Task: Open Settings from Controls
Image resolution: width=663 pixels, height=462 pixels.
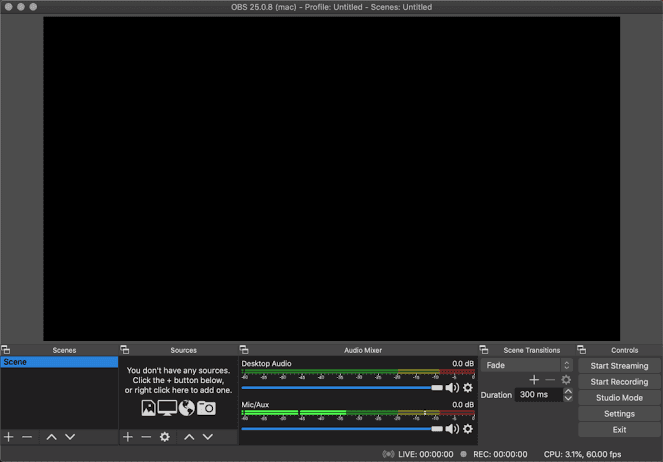Action: tap(619, 414)
